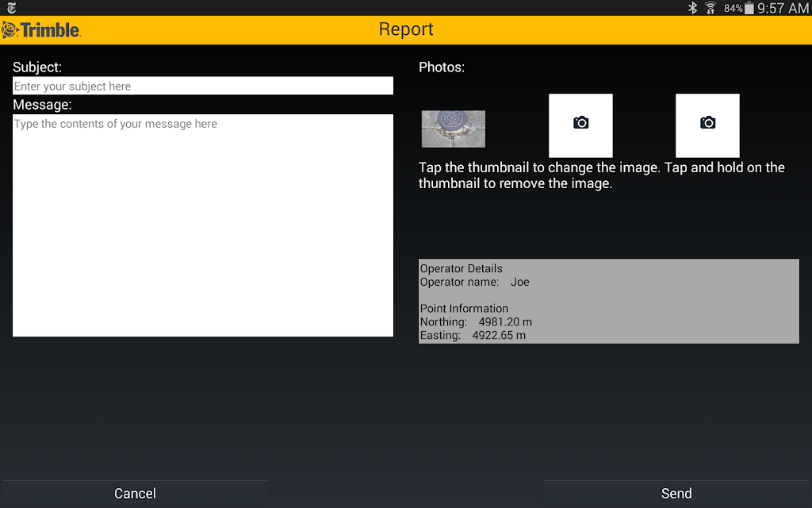
Task: Click the Trimble logo in header
Action: point(41,30)
